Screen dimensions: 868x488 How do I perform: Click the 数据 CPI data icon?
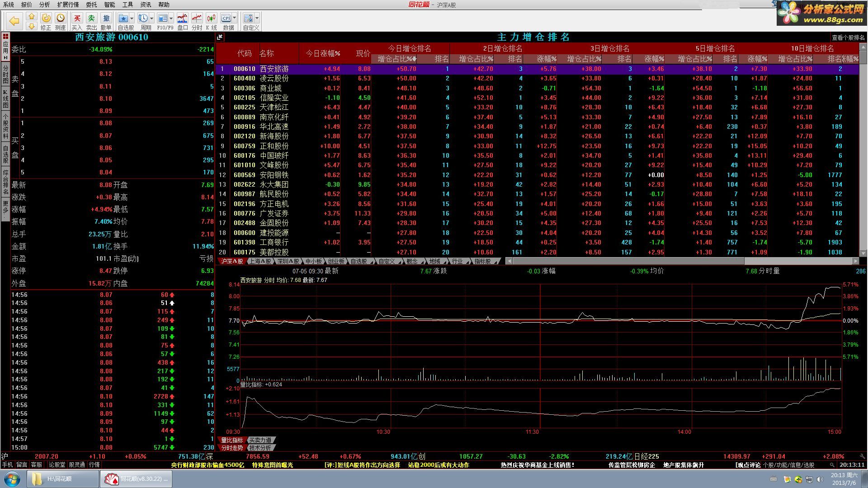coord(226,18)
